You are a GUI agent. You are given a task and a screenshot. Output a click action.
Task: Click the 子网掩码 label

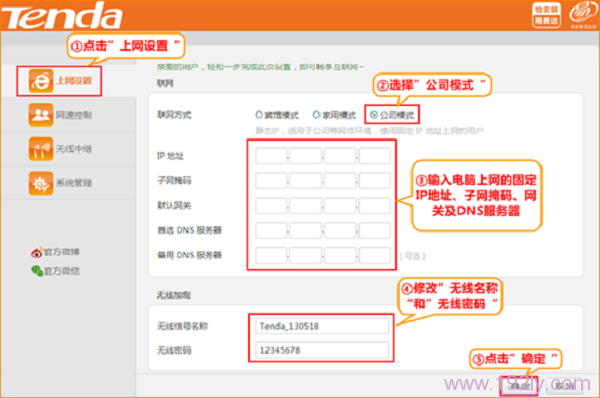(x=174, y=180)
